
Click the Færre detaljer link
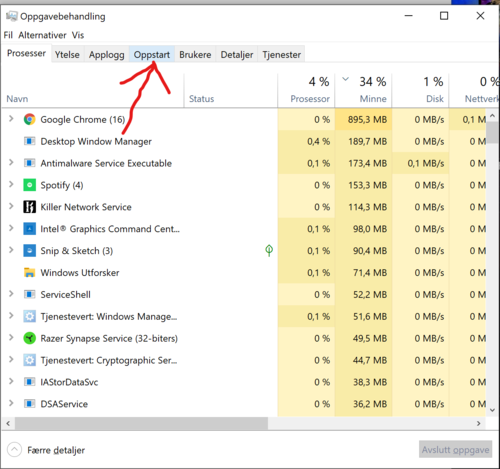(x=56, y=450)
